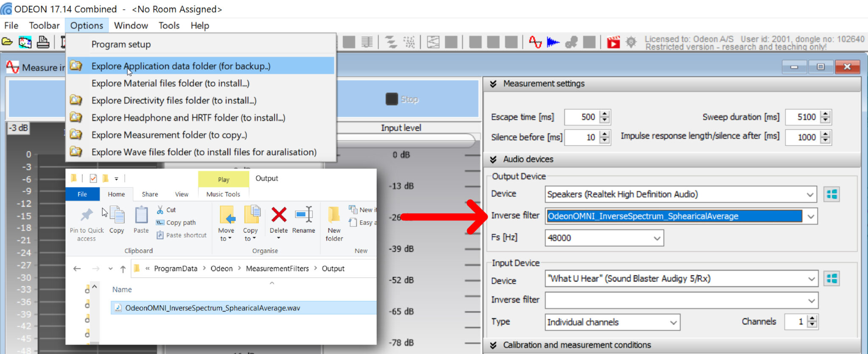The image size is (868, 354).
Task: Click the Rename icon in Explorer ribbon
Action: tap(303, 215)
